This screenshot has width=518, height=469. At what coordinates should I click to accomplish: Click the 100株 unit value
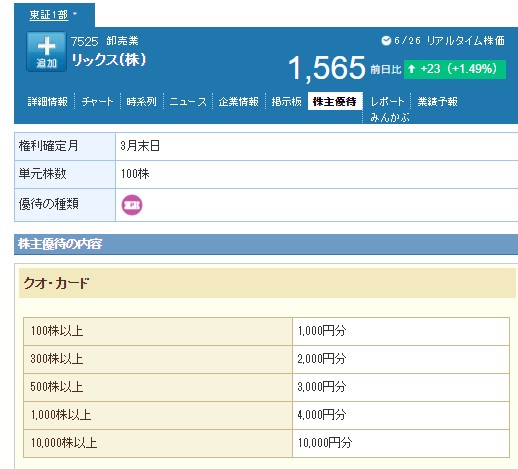click(135, 174)
